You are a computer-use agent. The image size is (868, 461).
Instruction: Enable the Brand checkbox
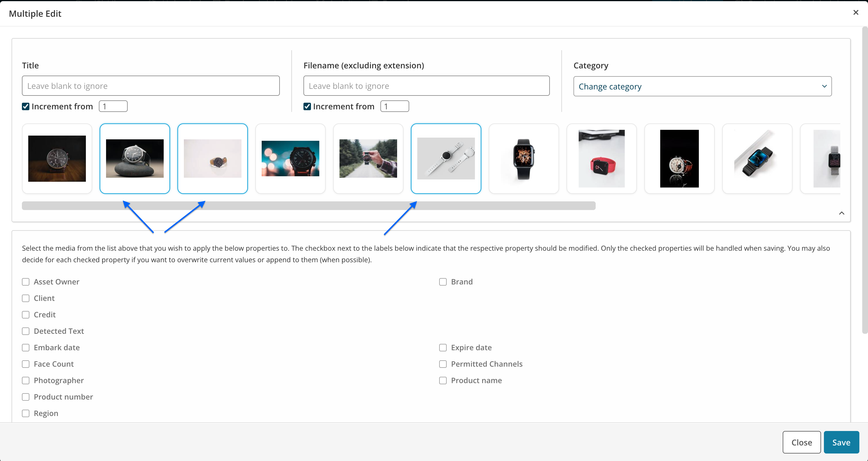pos(443,282)
